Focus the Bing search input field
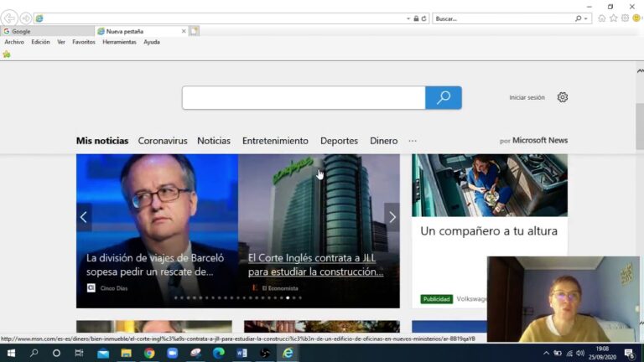Viewport: 644px width, 362px height. point(304,98)
